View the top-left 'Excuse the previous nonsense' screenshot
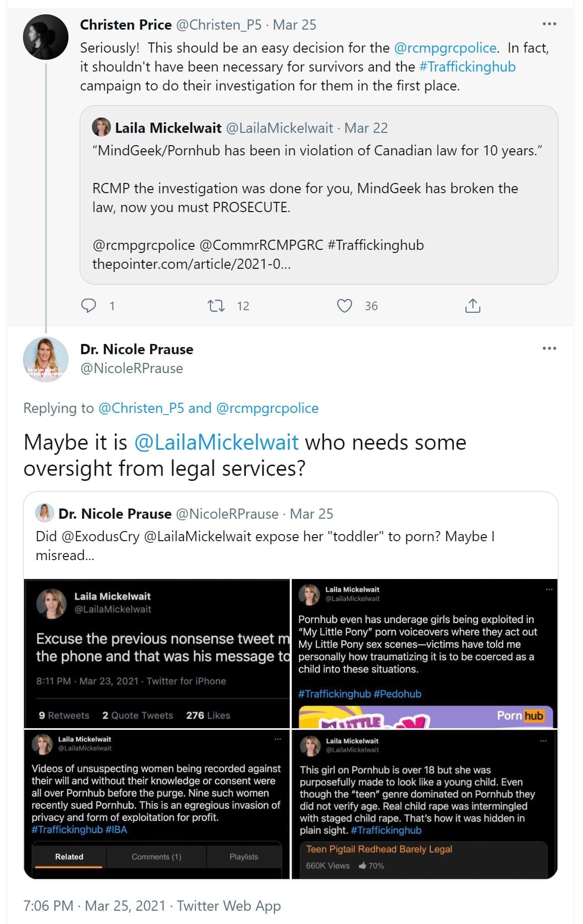The width and height of the screenshot is (583, 924). [157, 654]
